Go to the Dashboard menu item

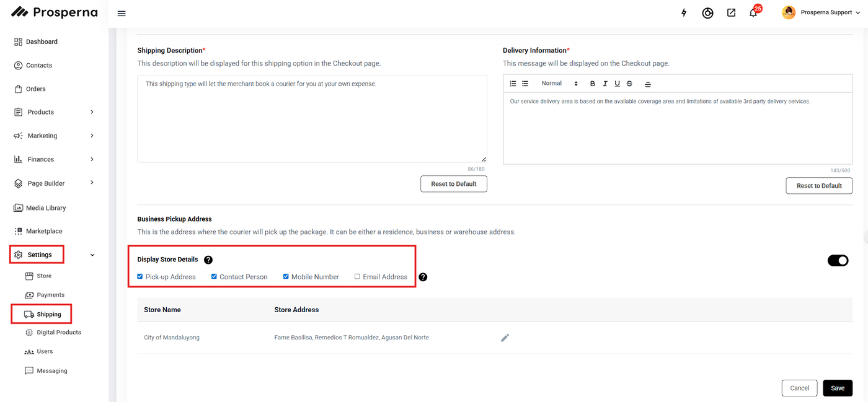pos(42,42)
